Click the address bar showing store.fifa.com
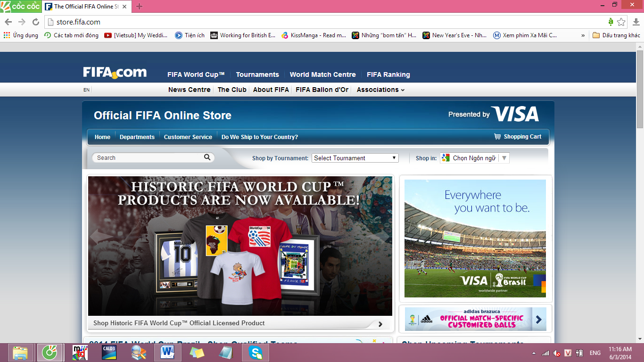The width and height of the screenshot is (644, 362). (x=325, y=22)
